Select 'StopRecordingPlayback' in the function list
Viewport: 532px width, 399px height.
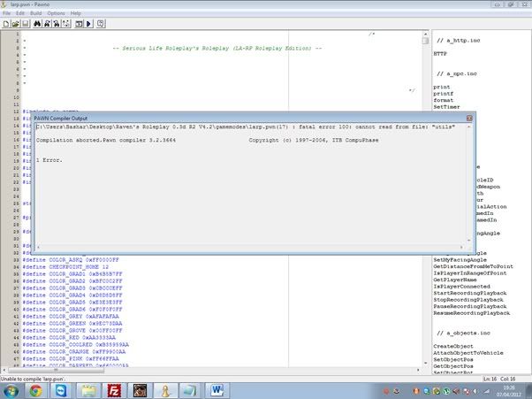(468, 300)
